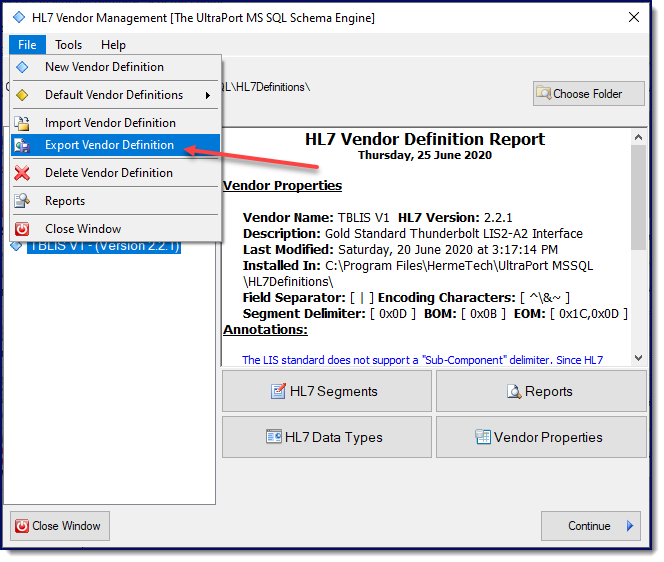Click the Import Vendor Definition clipboard icon
This screenshot has height=562, width=664.
point(22,123)
